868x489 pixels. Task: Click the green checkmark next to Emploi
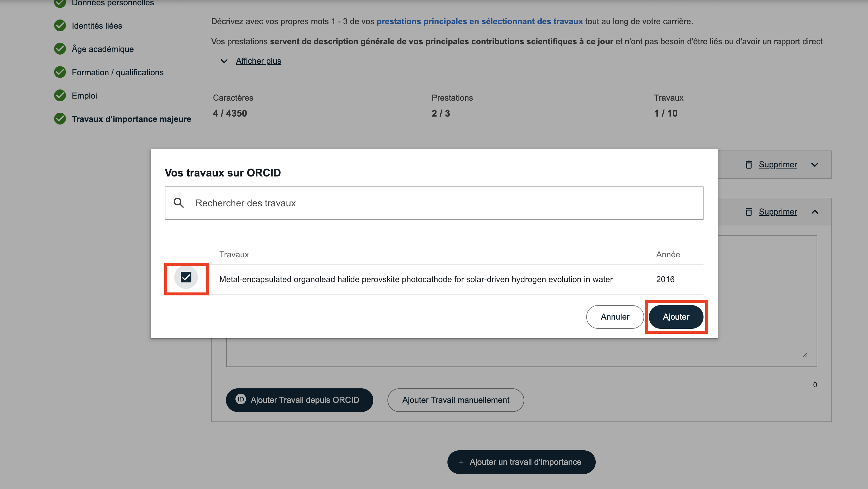tap(60, 96)
